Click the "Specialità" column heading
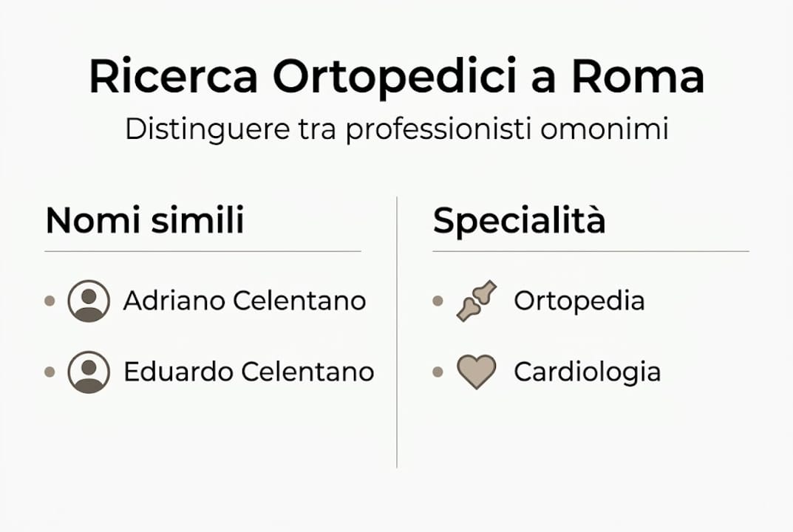Screen dimensions: 793x532 point(519,220)
